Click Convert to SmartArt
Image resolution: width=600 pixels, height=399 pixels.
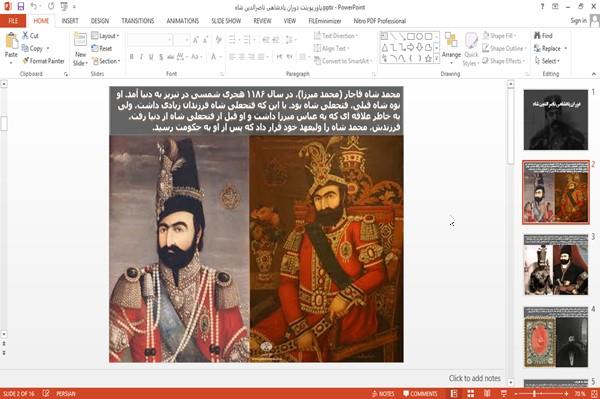click(x=343, y=61)
